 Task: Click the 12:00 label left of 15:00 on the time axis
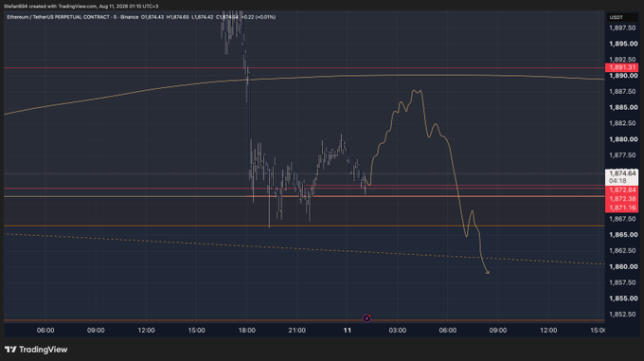click(146, 331)
